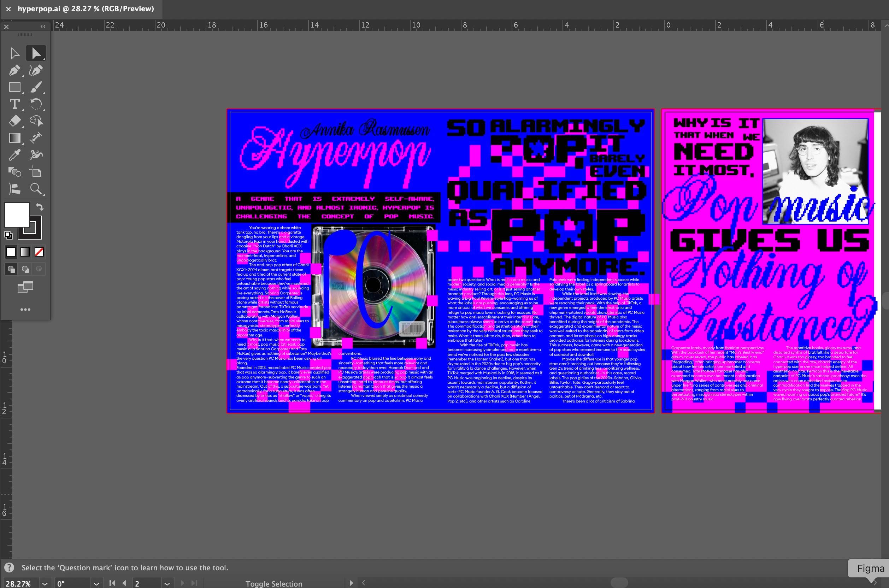Screen dimensions: 889x588
Task: Click the GIVES US headline text
Action: 769,240
